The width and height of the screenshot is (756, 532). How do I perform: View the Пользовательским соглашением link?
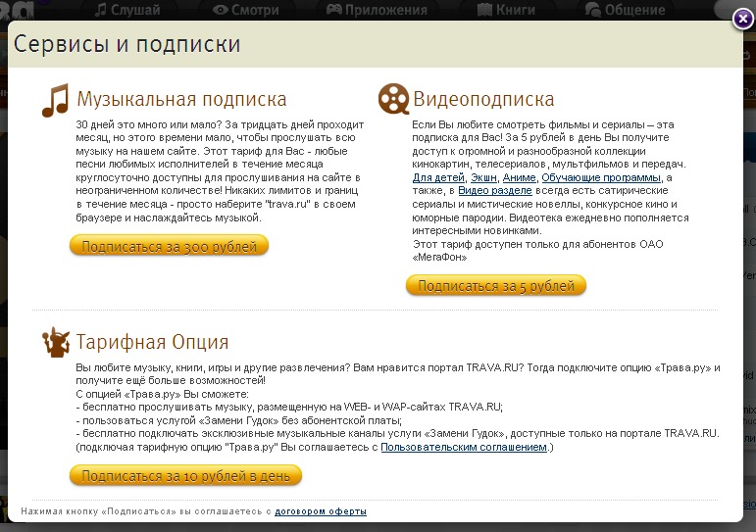(464, 447)
